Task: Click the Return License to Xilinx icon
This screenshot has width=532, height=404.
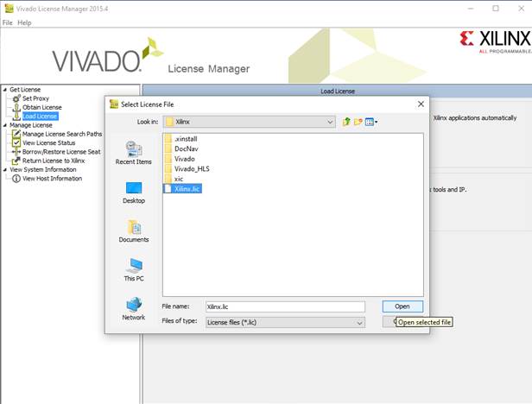Action: tap(16, 161)
